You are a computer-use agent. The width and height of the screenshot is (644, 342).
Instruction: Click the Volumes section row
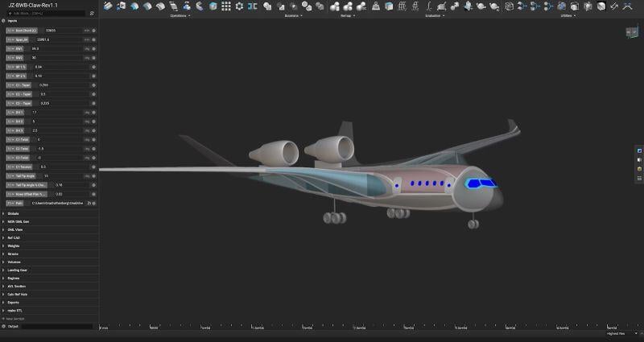click(49, 262)
